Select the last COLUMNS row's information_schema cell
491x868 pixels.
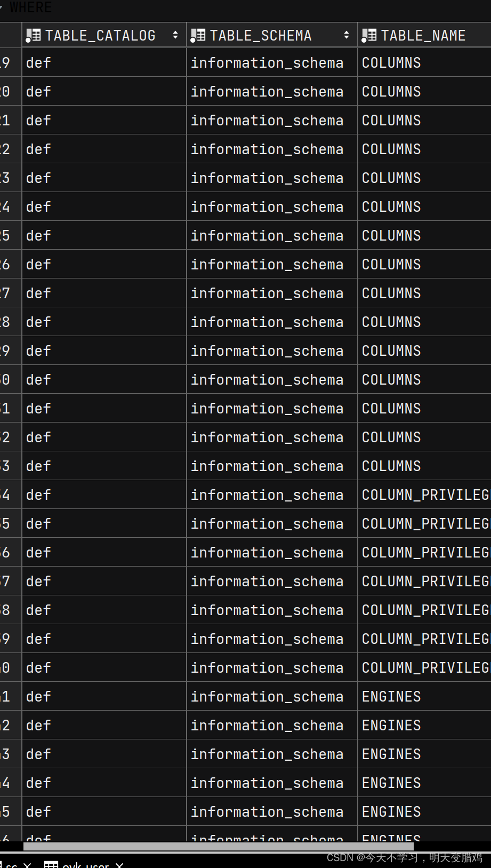(x=272, y=466)
